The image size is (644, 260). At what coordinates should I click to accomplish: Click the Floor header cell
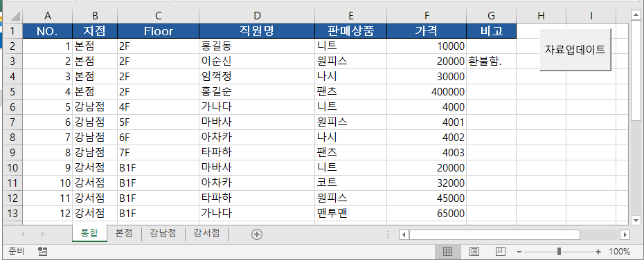click(159, 30)
